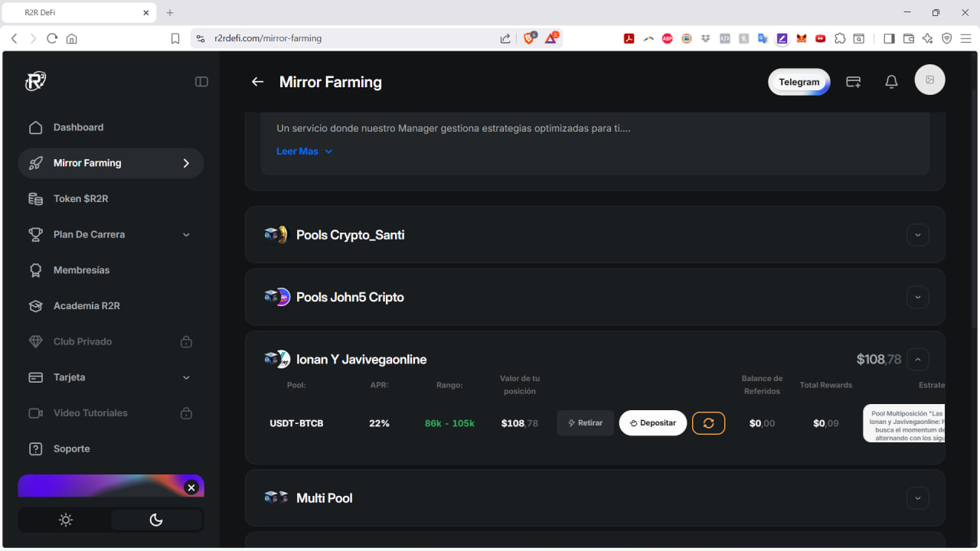Expand the Pools John5 Cripto section

click(917, 297)
